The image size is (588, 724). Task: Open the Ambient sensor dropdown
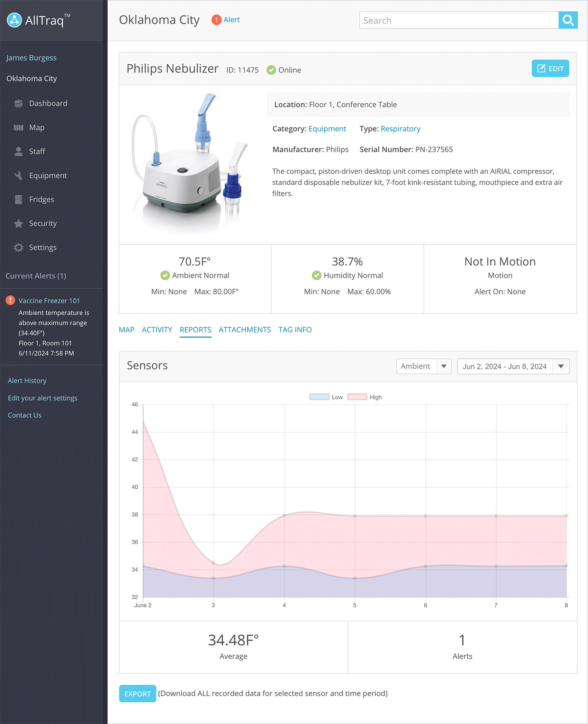click(424, 367)
